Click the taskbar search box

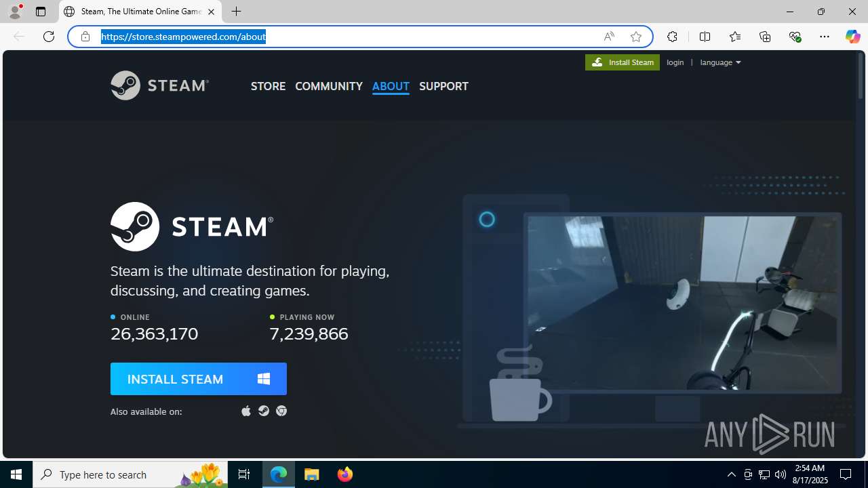(130, 474)
